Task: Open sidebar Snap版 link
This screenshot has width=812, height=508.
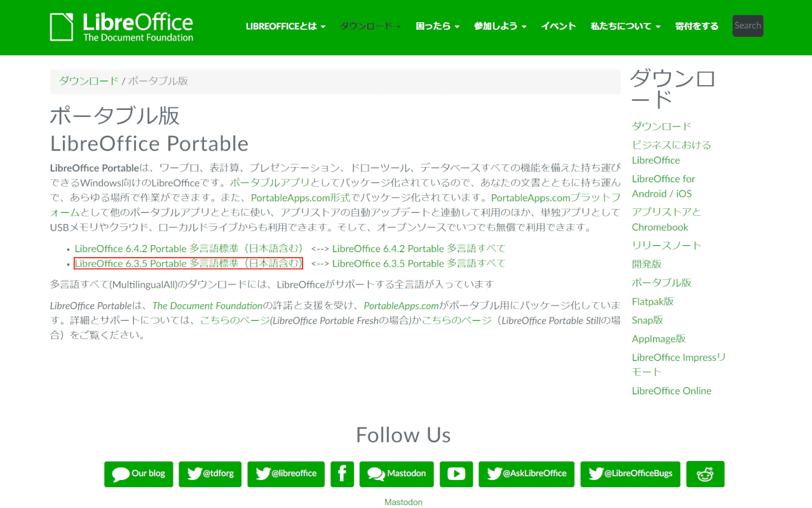Action: (647, 320)
